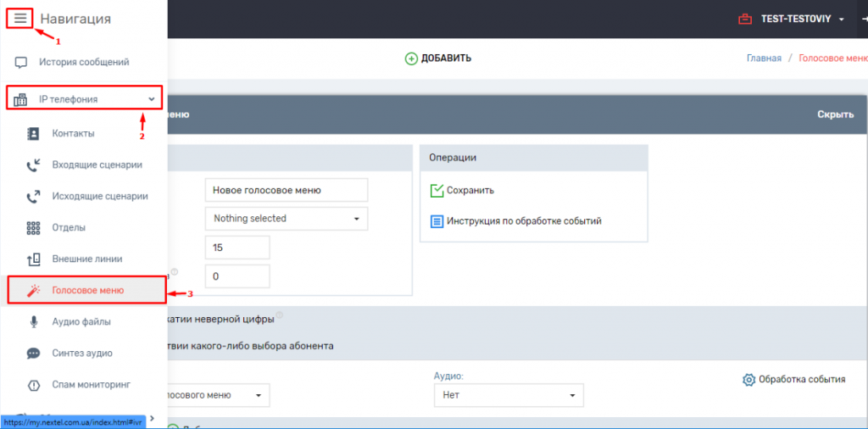Click the Аудио файлы microphone icon
This screenshot has height=429, width=868.
[x=33, y=321]
